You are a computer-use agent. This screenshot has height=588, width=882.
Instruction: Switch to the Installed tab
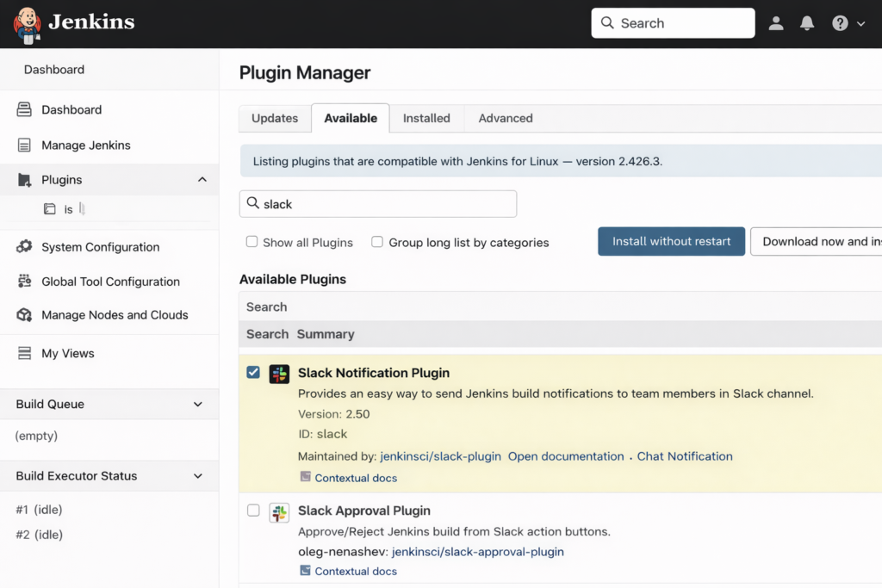pyautogui.click(x=426, y=119)
